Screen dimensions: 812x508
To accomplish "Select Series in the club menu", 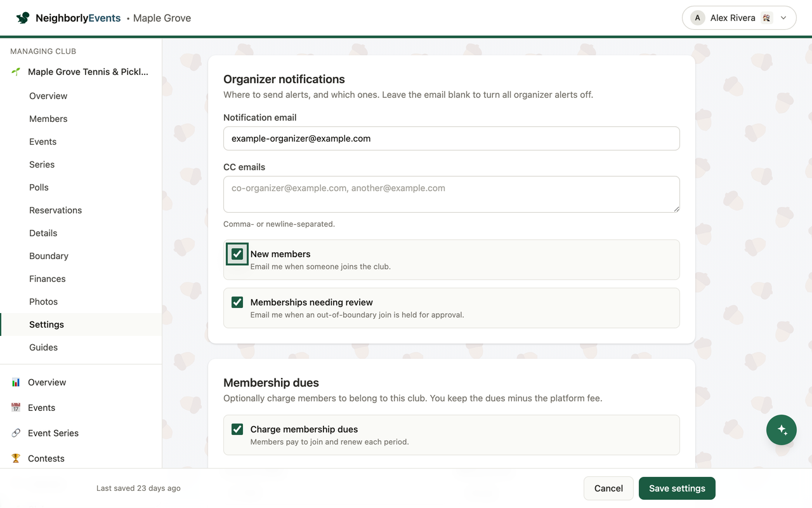I will (x=42, y=164).
